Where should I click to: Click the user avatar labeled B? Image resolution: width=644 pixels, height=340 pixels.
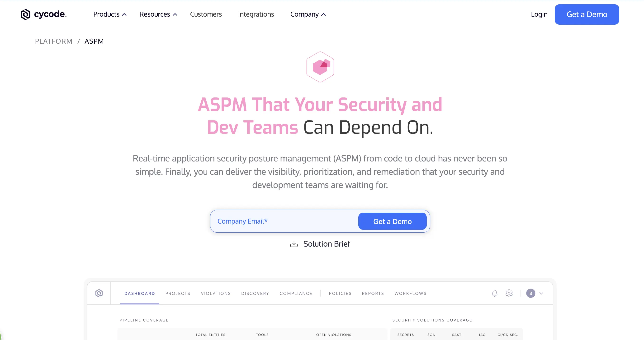click(x=531, y=293)
